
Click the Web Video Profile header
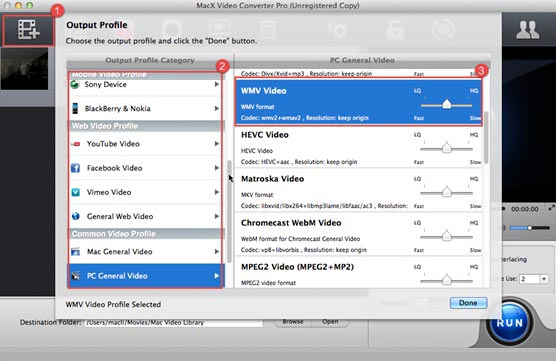(x=145, y=126)
